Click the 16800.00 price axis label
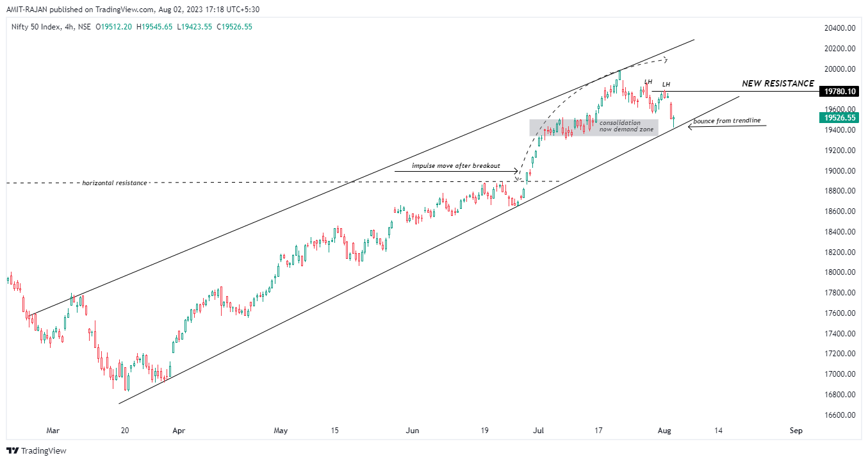The image size is (868, 462). tap(840, 395)
